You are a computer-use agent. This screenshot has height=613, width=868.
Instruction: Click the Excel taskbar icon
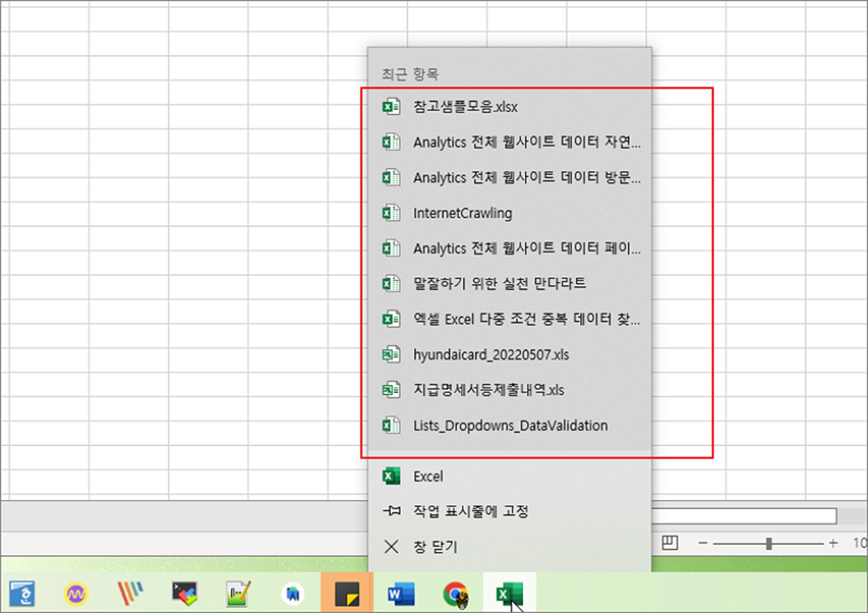tap(510, 594)
